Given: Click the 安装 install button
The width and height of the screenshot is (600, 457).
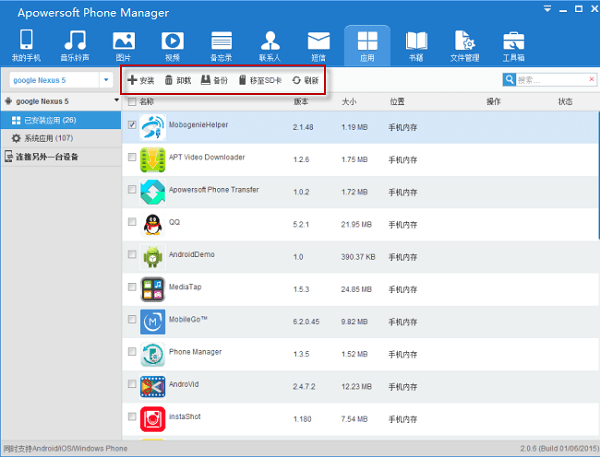Looking at the screenshot, I should [141, 79].
